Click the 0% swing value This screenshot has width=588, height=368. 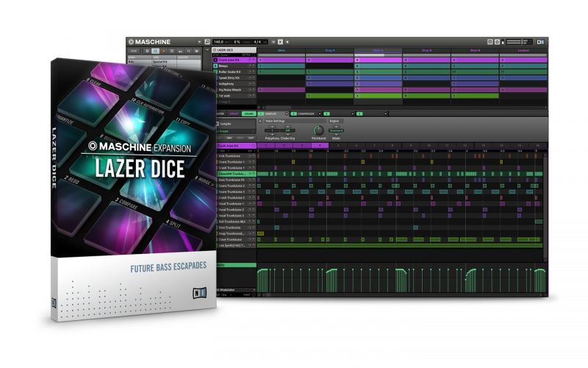pyautogui.click(x=237, y=42)
